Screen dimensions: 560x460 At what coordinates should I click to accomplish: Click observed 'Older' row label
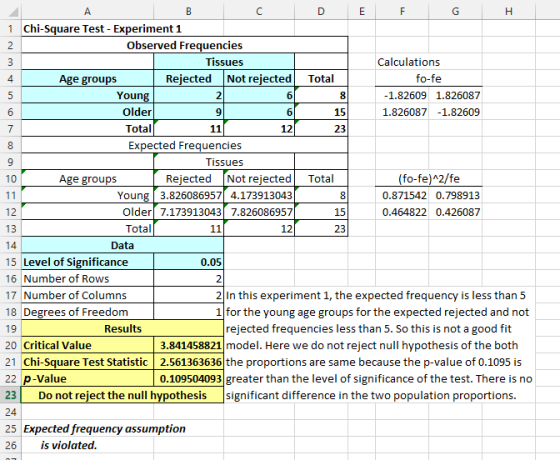point(88,112)
